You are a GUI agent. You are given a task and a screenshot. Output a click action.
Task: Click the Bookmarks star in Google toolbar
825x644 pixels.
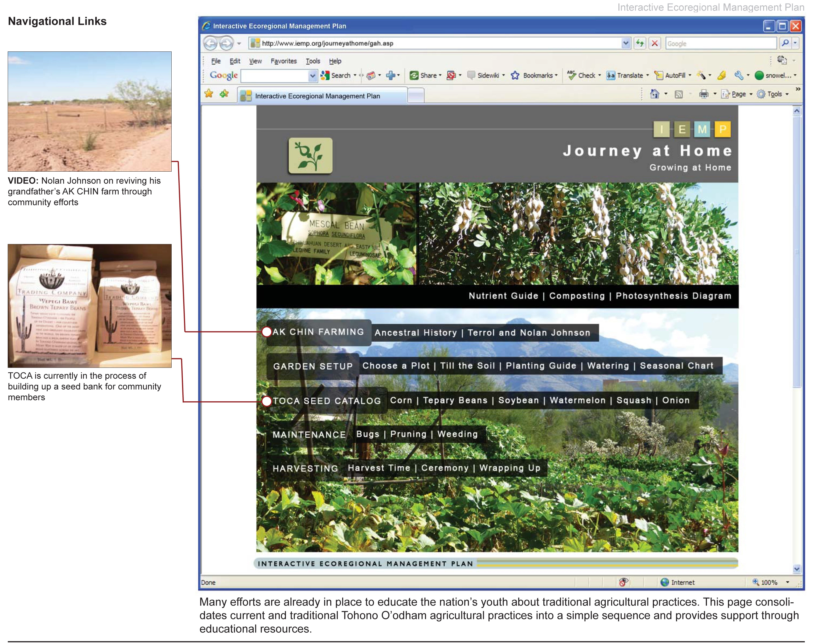pos(515,76)
